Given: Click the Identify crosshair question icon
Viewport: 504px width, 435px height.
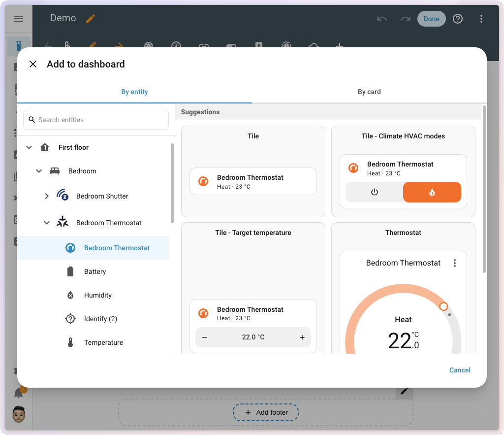Looking at the screenshot, I should point(70,319).
